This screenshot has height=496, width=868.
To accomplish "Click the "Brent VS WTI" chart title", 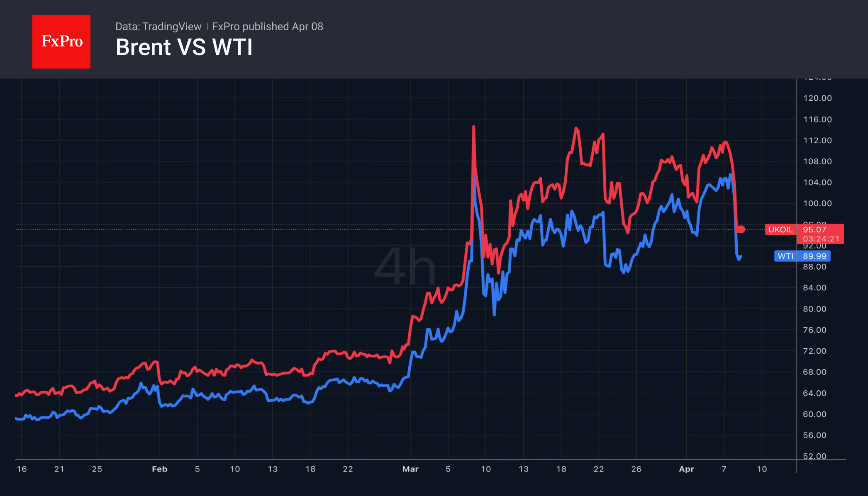I will tap(184, 47).
